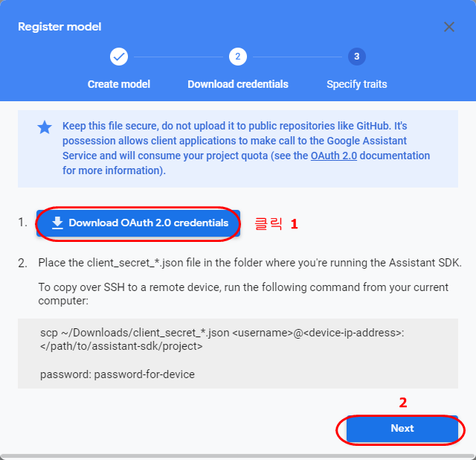Click the blue star info icon
The height and width of the screenshot is (460, 476).
(x=45, y=127)
